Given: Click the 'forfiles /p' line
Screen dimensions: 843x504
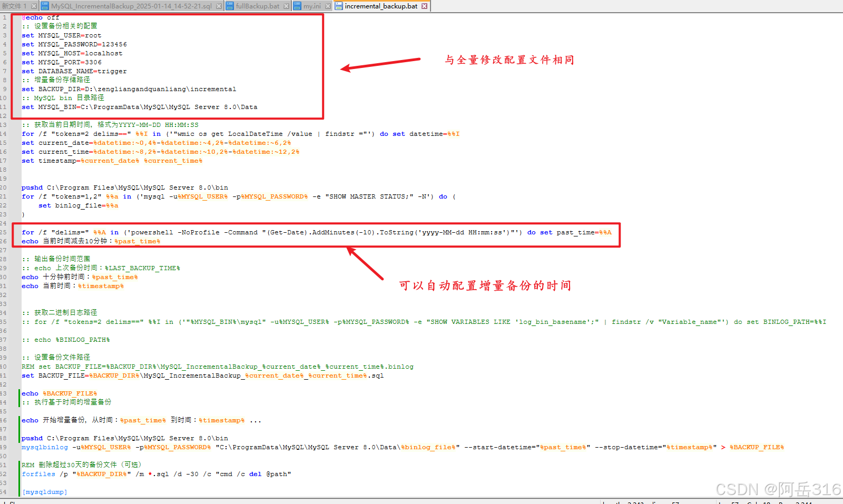Looking at the screenshot, I should tap(156, 474).
